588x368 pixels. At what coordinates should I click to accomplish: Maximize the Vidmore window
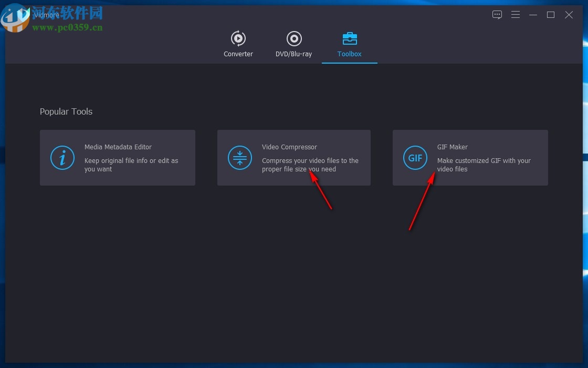click(x=551, y=15)
